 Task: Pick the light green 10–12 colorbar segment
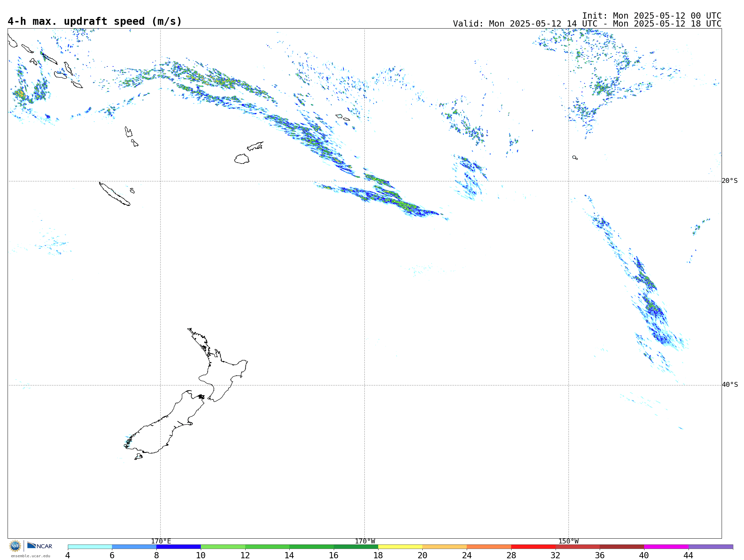pyautogui.click(x=223, y=547)
